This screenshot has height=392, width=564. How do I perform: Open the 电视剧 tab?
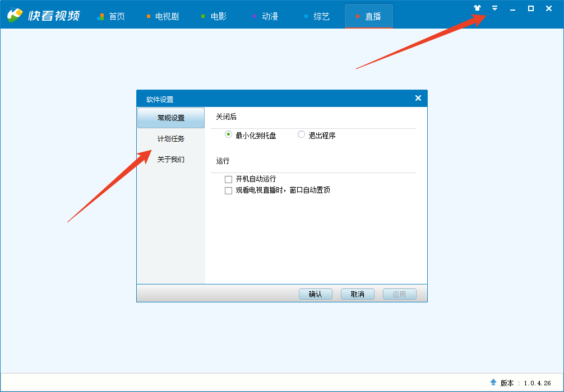[x=162, y=16]
